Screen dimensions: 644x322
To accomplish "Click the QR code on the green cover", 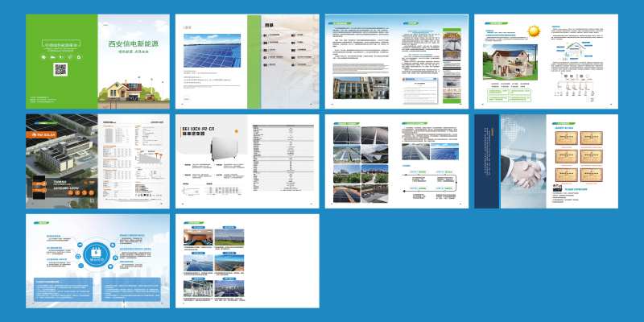I will tap(60, 70).
